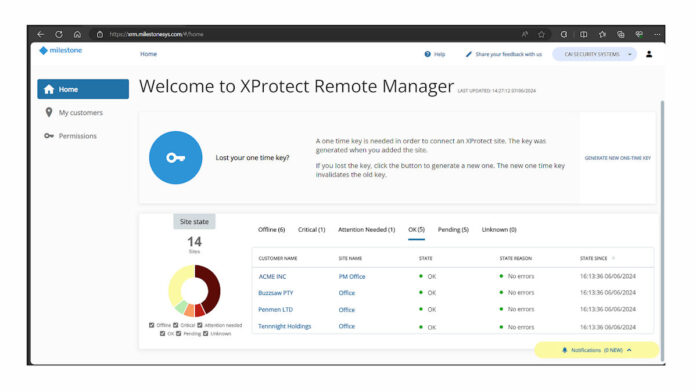Screen dimensions: 696x392
Task: Select the OK (5) tab
Action: (x=416, y=230)
